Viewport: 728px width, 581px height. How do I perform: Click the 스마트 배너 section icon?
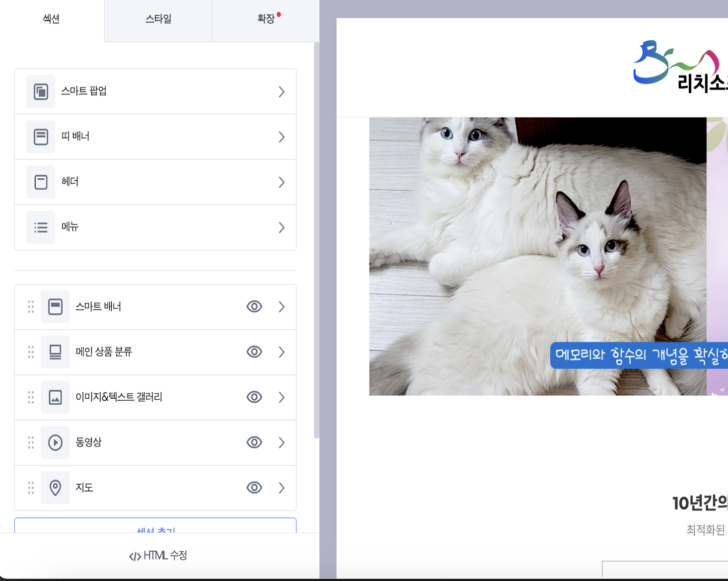tap(55, 307)
